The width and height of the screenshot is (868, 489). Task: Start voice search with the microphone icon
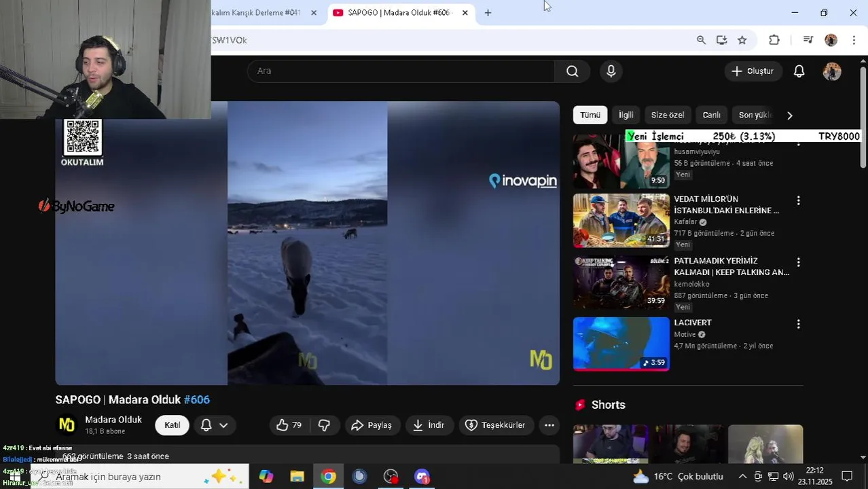(x=611, y=71)
